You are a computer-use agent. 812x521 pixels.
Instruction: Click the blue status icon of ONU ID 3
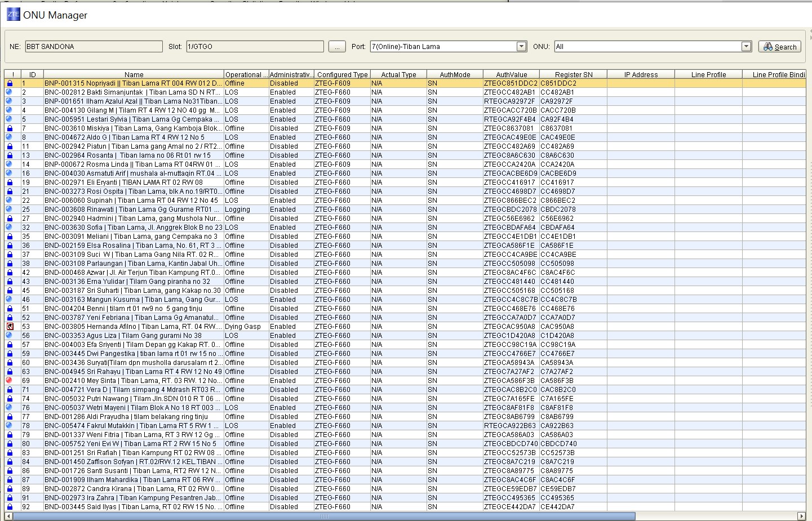pos(9,101)
